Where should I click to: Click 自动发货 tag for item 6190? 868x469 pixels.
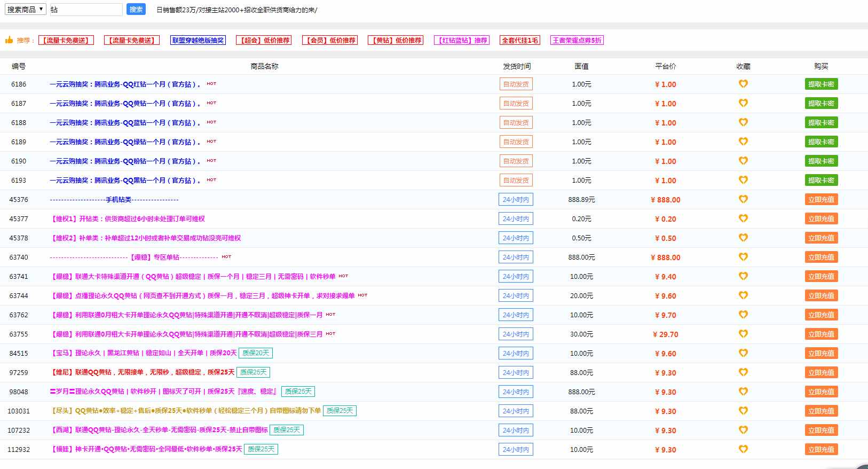click(x=516, y=161)
